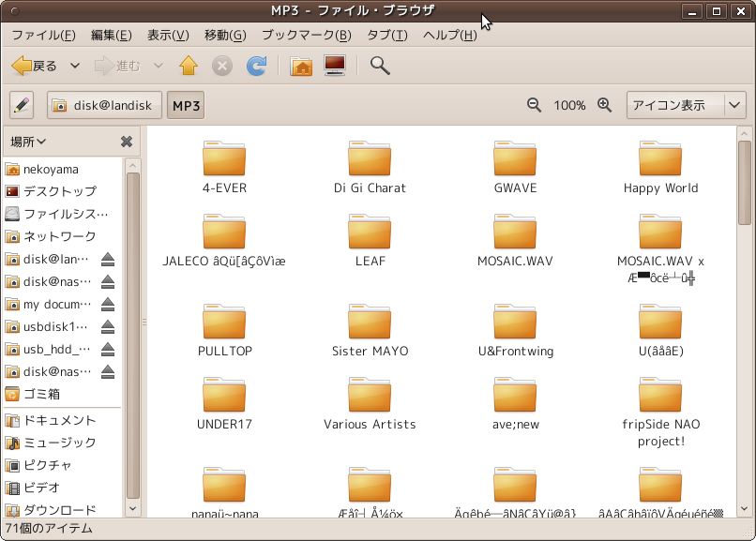The height and width of the screenshot is (541, 756).
Task: Go up to the parent folder
Action: 189,66
